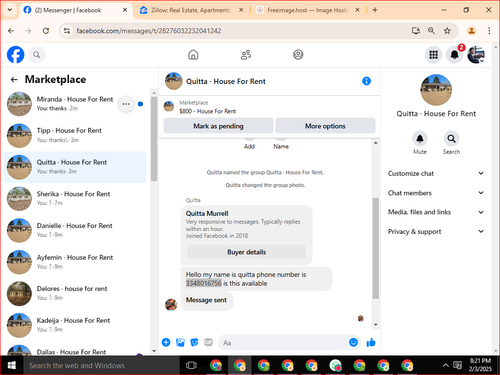Open the Facebook menu grid icon
Screen dimensions: 500x375
433,55
